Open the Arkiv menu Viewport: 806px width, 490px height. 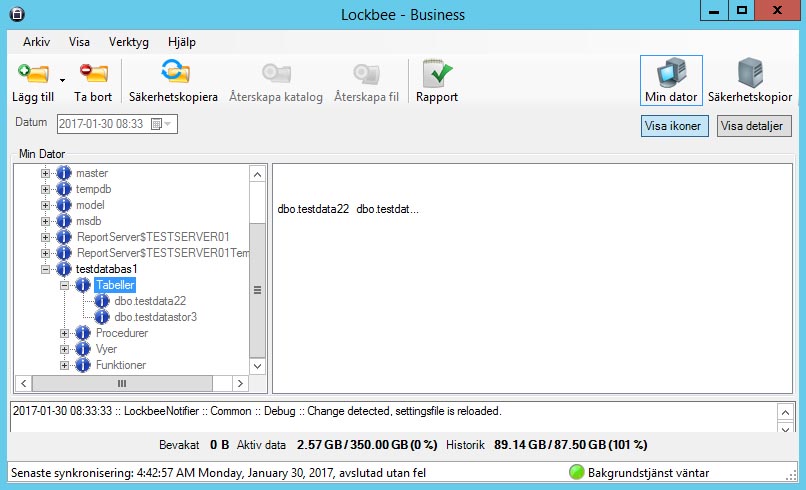[36, 42]
